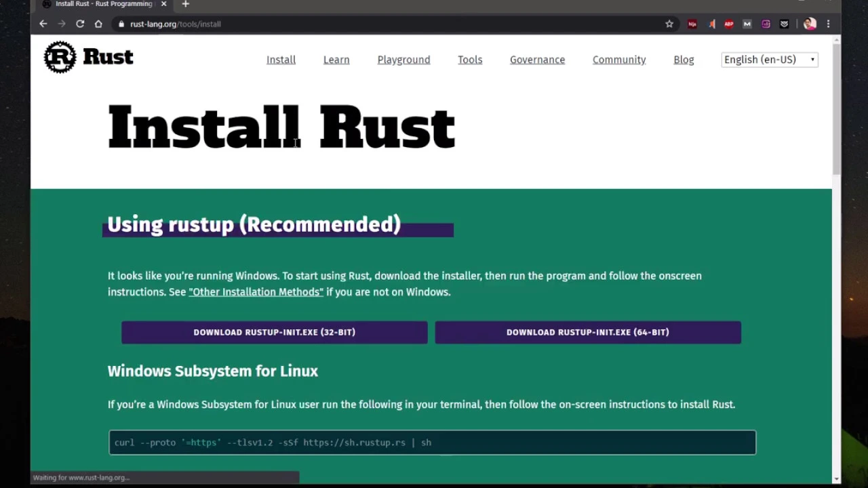868x488 pixels.
Task: Open the Njs extension icon
Action: pyautogui.click(x=692, y=24)
